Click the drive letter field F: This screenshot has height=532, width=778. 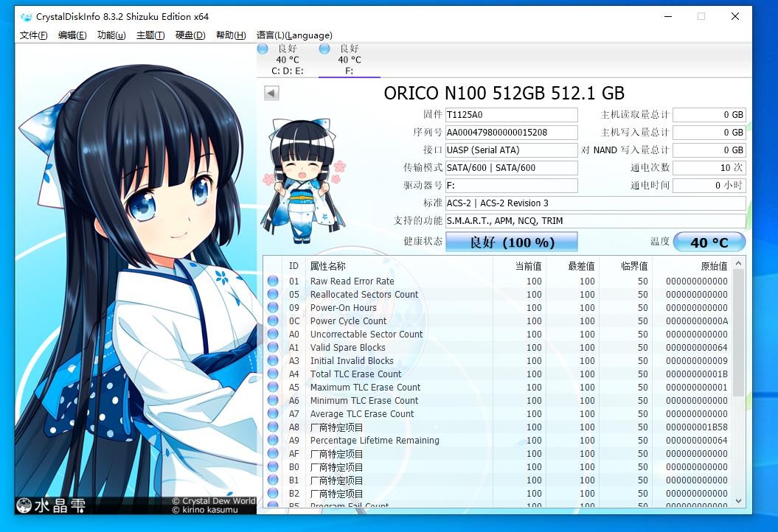point(512,186)
